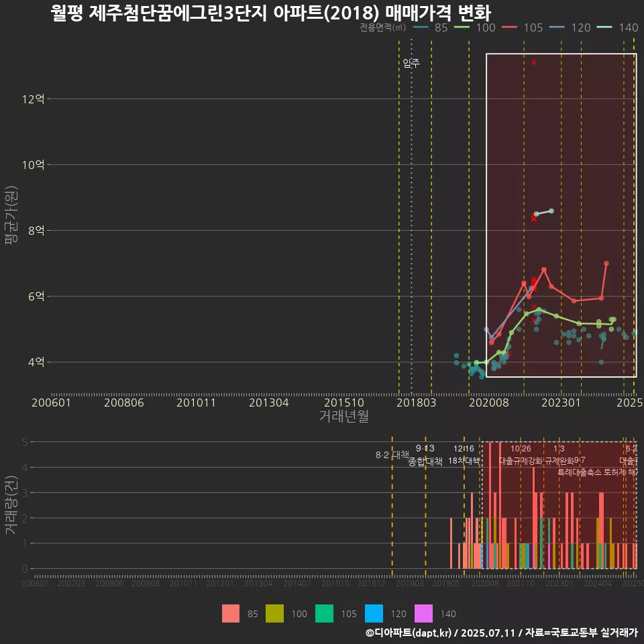Click the volume axis label 3
This screenshot has width=644, height=644.
coord(25,492)
